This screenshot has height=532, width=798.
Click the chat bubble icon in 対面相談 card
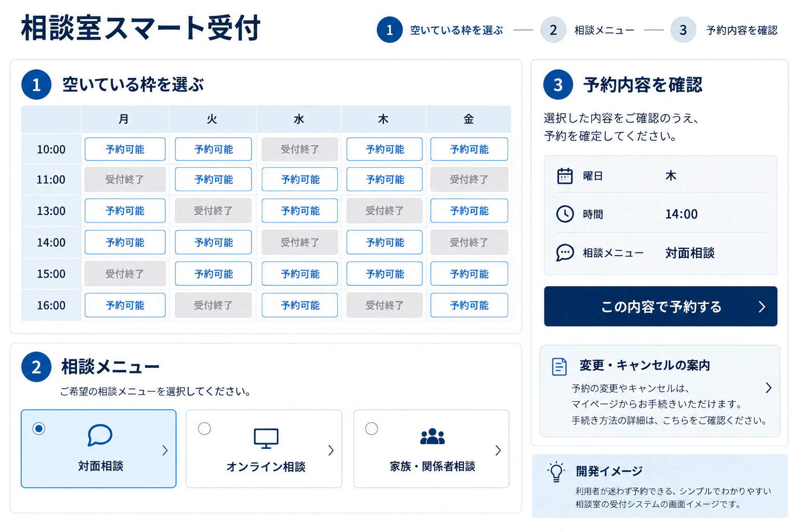click(100, 435)
